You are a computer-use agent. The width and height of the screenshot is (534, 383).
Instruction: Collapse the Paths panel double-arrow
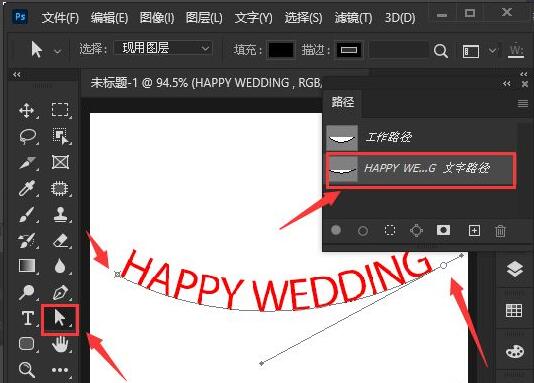click(x=506, y=83)
